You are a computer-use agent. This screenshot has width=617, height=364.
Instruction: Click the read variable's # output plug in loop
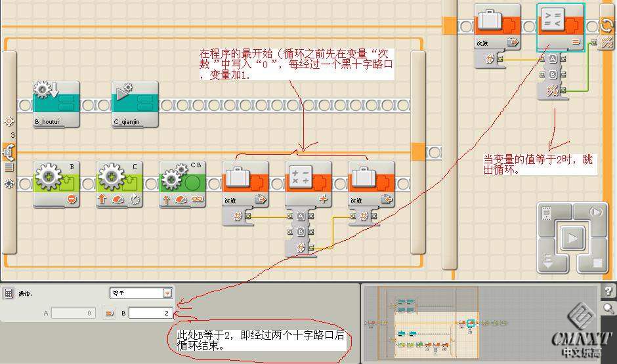(x=248, y=216)
